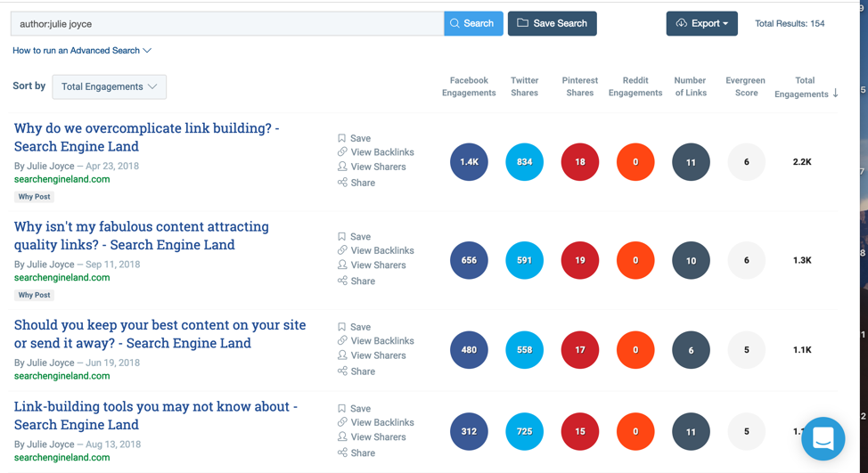Image resolution: width=868 pixels, height=473 pixels.
Task: Click the 1.4K Facebook engagements circle
Action: [x=469, y=162]
